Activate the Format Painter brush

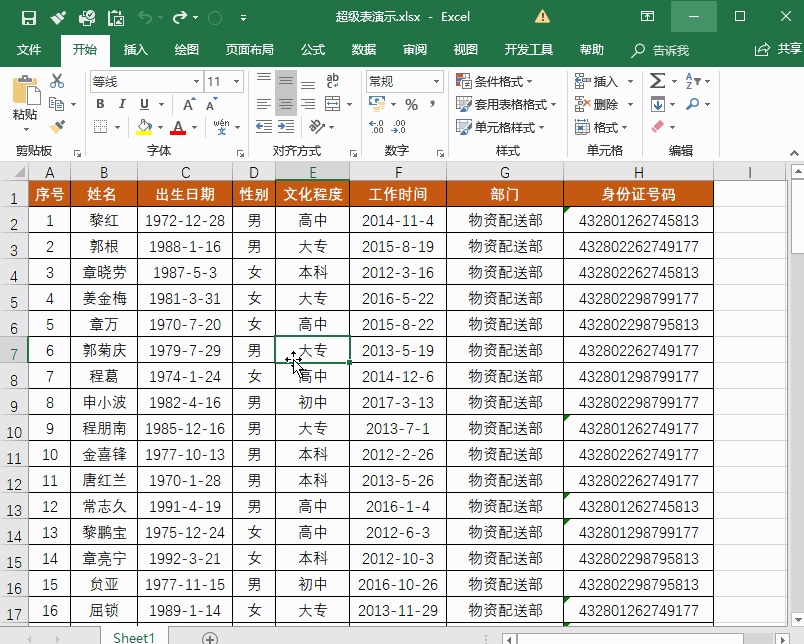pos(57,127)
